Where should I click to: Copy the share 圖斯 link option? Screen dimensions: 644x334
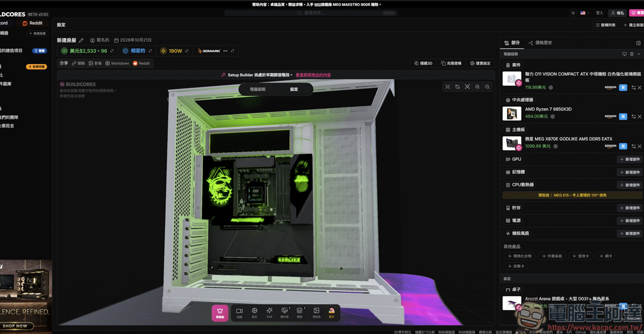[x=78, y=63]
